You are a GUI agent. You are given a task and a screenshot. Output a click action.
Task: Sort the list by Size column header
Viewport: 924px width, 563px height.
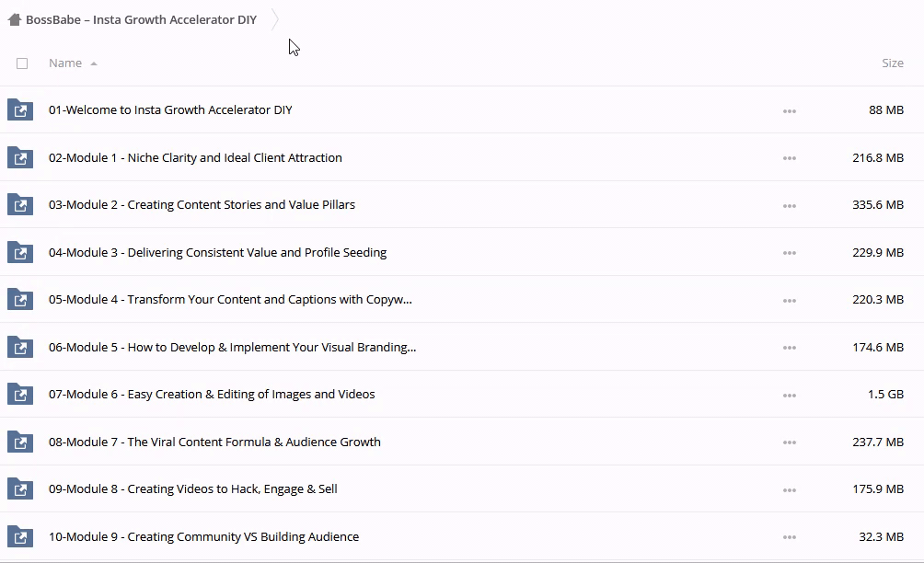[892, 63]
